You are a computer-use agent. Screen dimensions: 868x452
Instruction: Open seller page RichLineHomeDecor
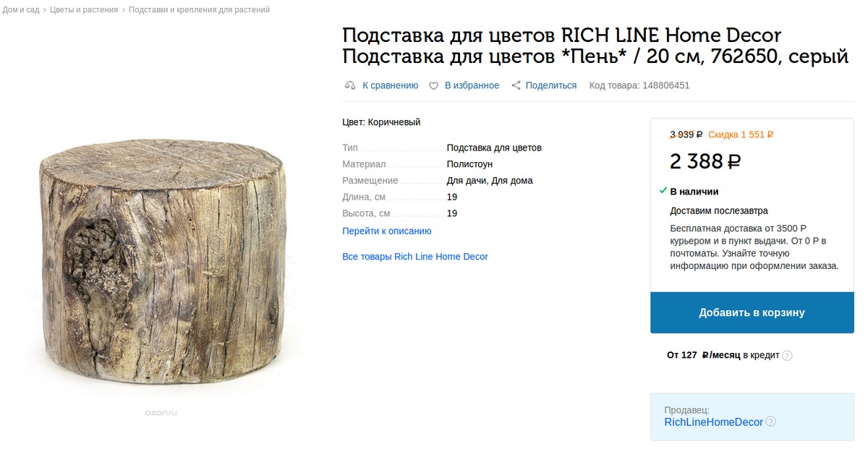(x=714, y=422)
